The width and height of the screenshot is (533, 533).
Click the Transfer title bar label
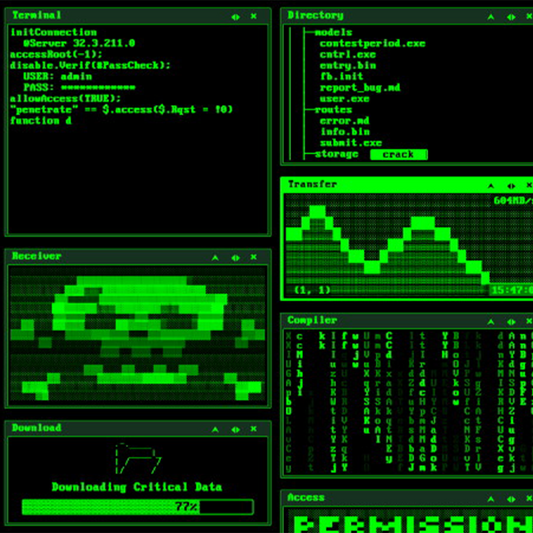tap(312, 184)
